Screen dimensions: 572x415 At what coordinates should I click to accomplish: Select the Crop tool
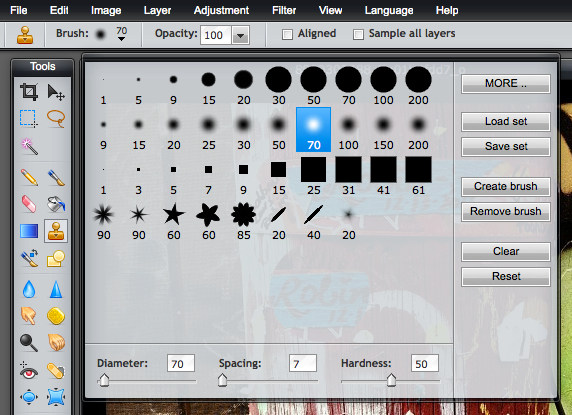(29, 92)
